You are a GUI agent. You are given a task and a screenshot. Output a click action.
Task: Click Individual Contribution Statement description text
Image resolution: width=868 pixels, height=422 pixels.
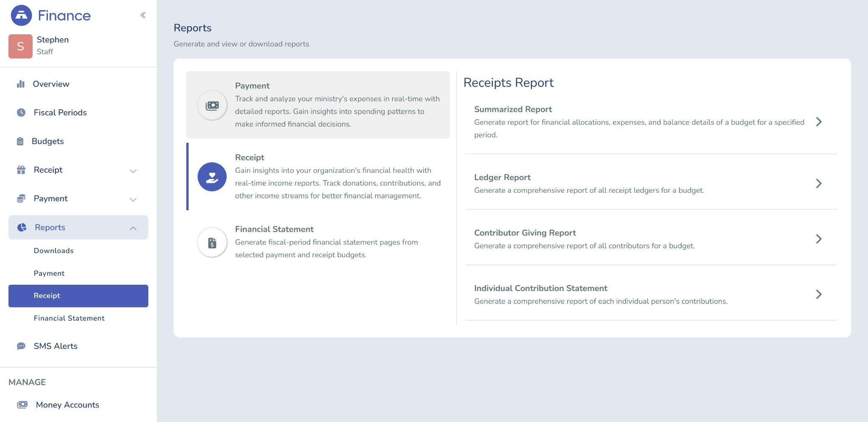click(601, 302)
